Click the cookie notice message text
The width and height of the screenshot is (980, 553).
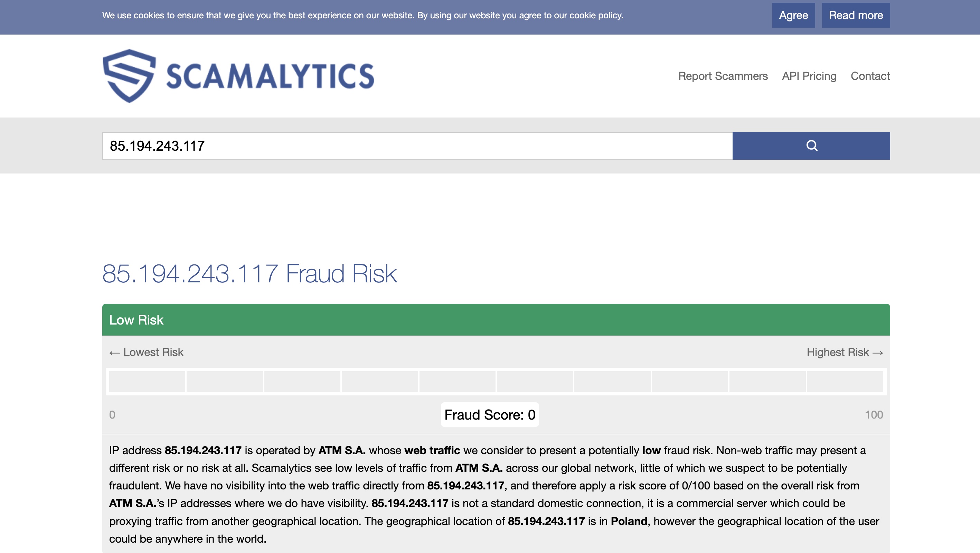tap(362, 15)
